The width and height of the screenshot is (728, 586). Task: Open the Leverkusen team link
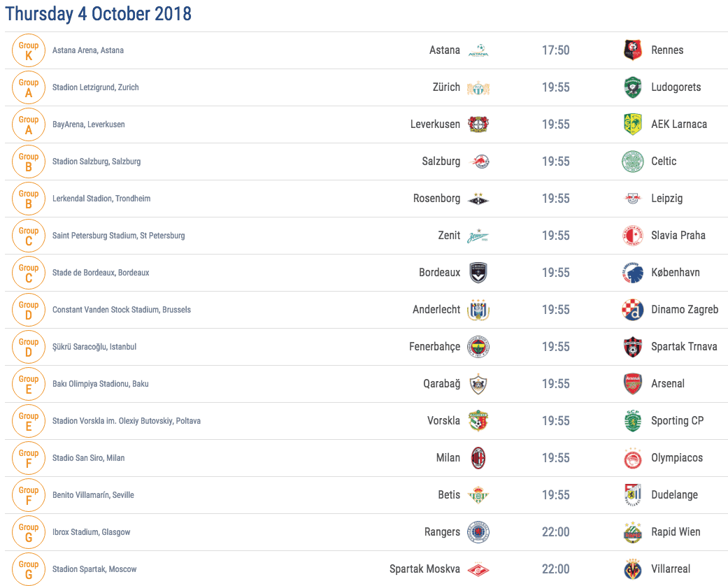[435, 124]
